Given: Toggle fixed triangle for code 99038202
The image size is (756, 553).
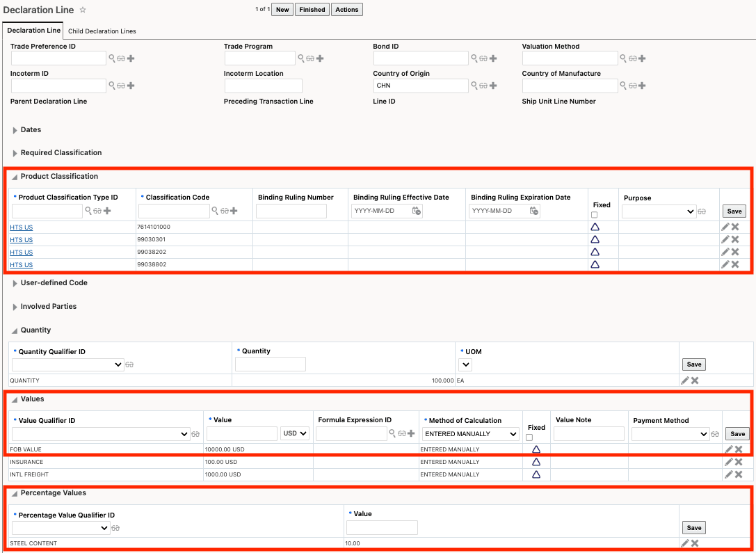Looking at the screenshot, I should [x=595, y=252].
